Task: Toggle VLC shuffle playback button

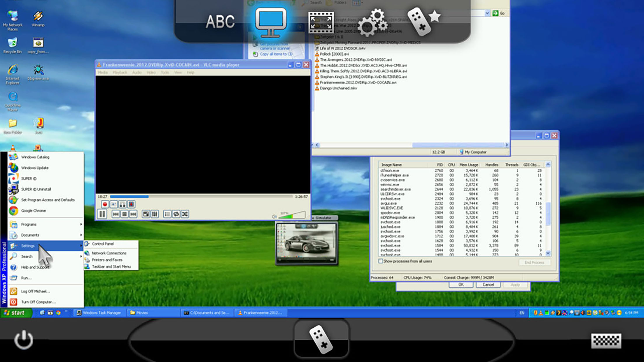Action: pos(185,214)
